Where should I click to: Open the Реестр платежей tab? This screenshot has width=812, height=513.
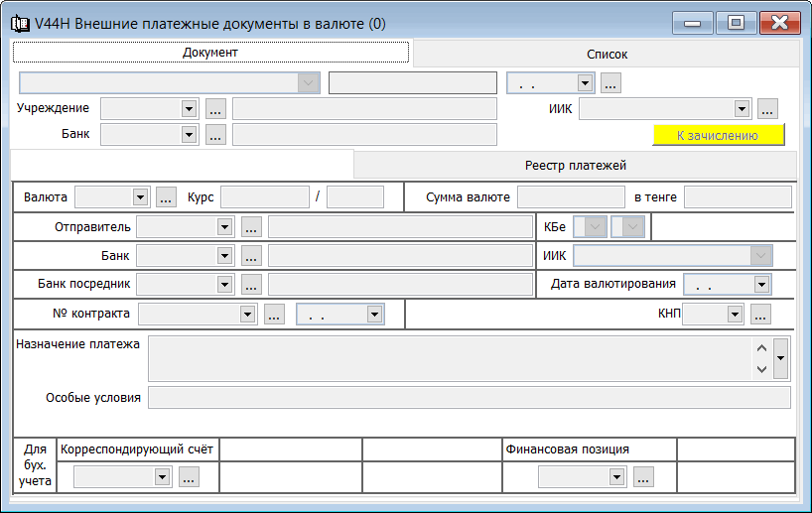[575, 165]
